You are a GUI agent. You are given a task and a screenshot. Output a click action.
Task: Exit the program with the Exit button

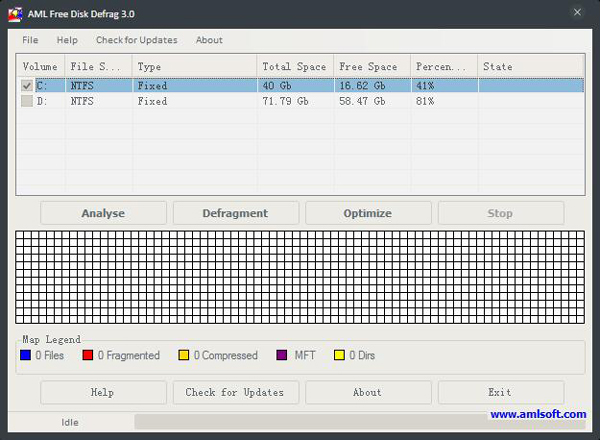click(501, 392)
